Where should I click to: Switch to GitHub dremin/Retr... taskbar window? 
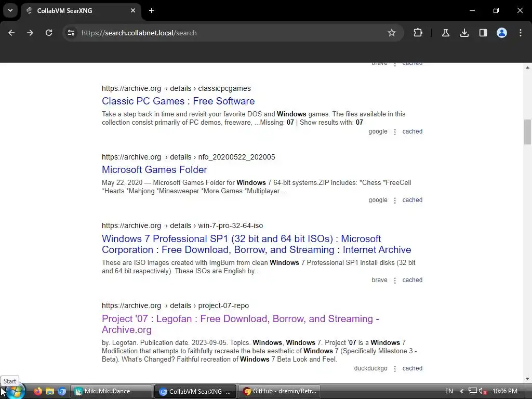click(x=279, y=391)
